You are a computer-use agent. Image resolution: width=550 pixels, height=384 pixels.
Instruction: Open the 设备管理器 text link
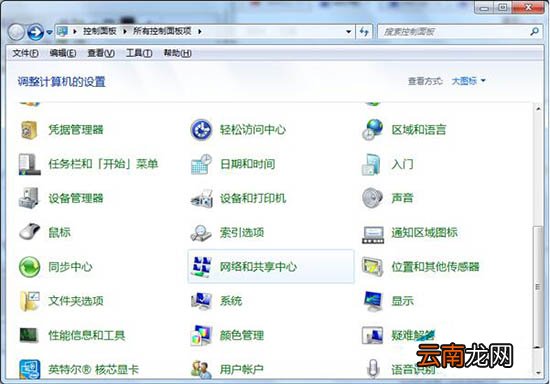tap(76, 198)
